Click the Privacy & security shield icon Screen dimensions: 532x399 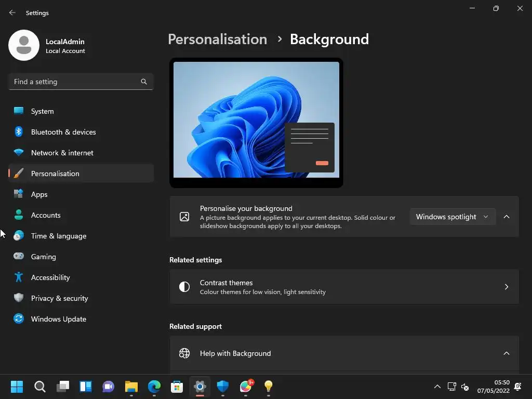[19, 298]
